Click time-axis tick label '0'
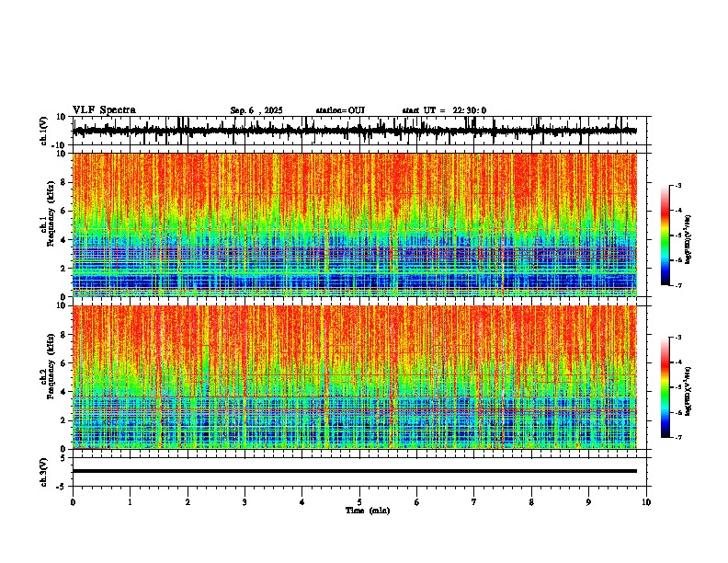This screenshot has width=728, height=563. (x=73, y=502)
